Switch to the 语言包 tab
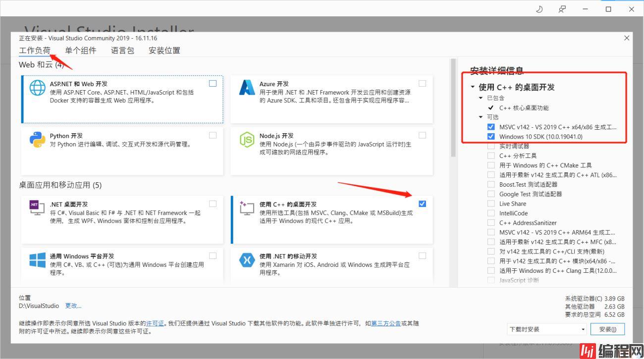The width and height of the screenshot is (644, 359). (122, 51)
